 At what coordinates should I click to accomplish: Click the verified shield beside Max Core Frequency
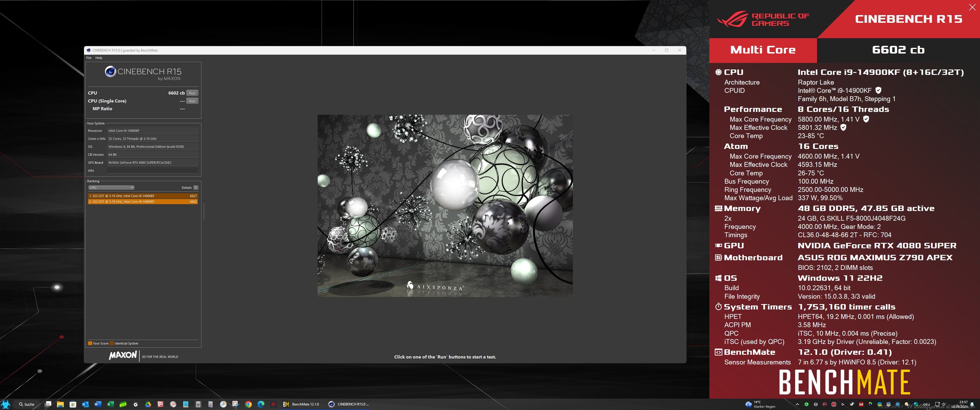point(866,119)
